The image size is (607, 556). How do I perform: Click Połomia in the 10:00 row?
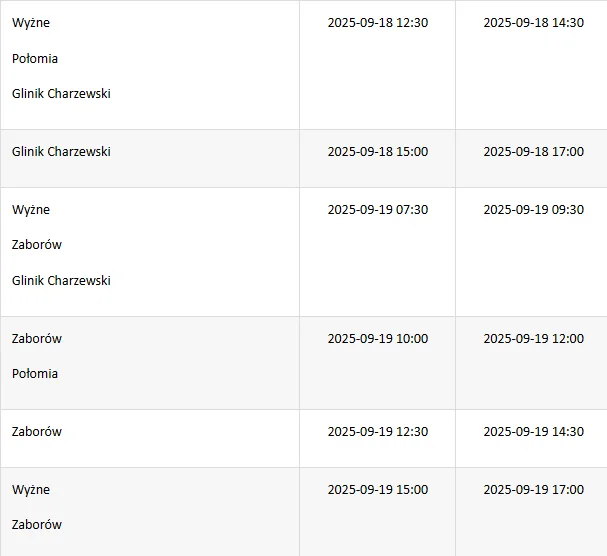[x=35, y=374]
